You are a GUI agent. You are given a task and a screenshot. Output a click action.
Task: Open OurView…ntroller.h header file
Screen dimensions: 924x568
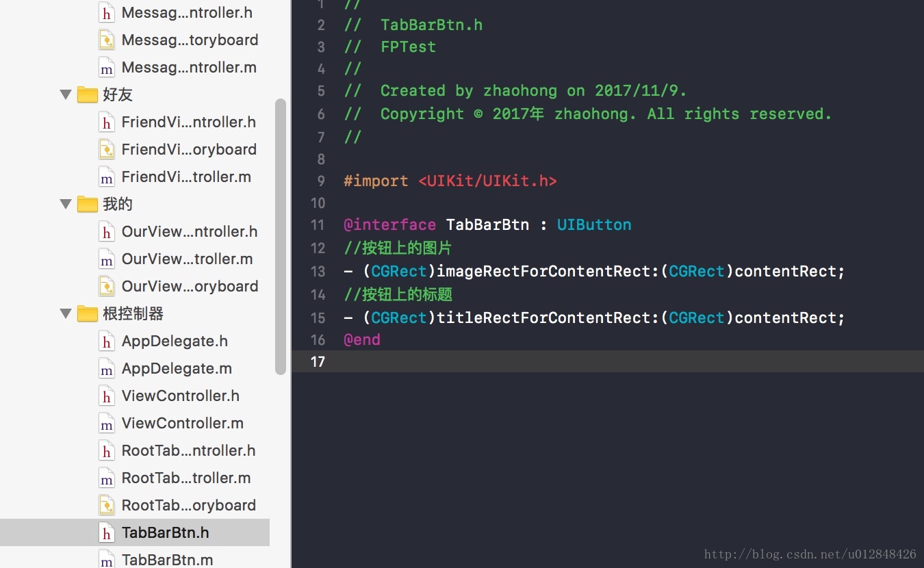[x=190, y=231]
